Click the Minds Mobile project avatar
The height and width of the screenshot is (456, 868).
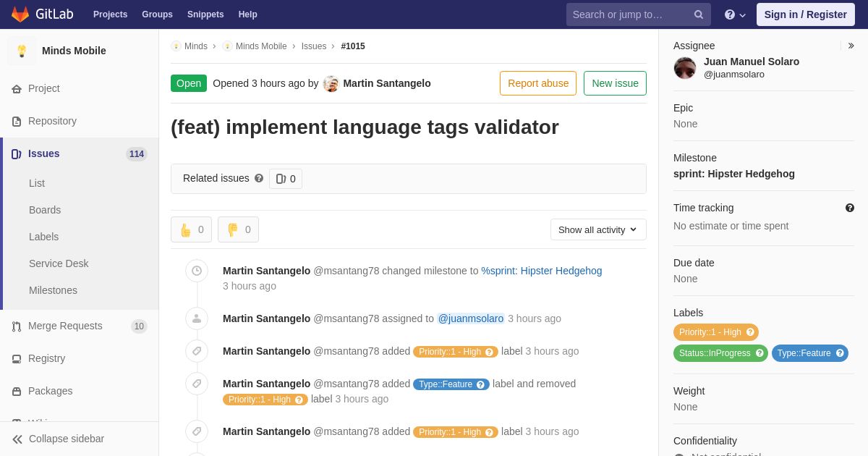[x=22, y=51]
